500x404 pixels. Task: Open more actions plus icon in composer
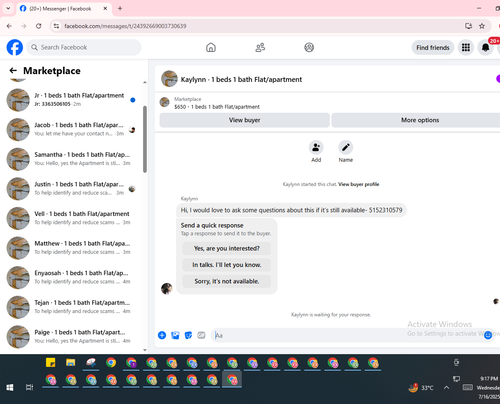[x=162, y=335]
